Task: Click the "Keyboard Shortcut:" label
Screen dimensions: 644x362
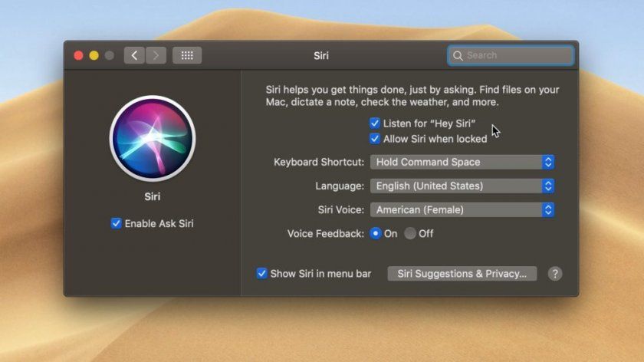Action: (319, 162)
